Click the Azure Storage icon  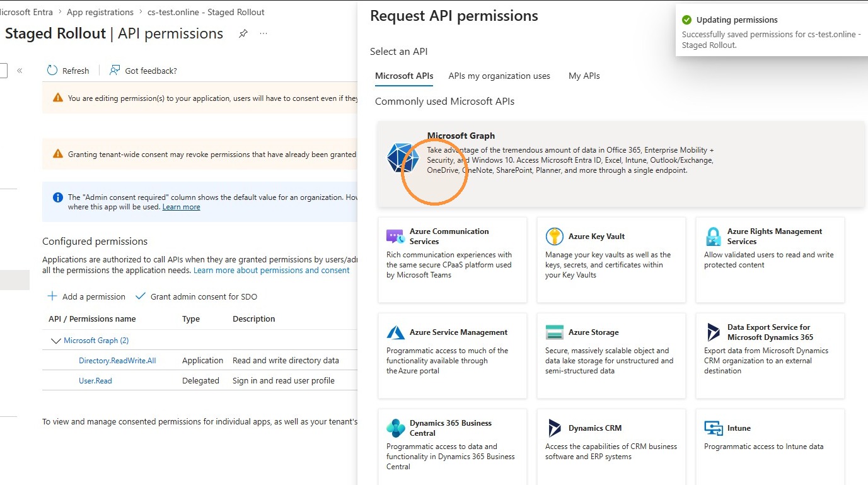(554, 332)
